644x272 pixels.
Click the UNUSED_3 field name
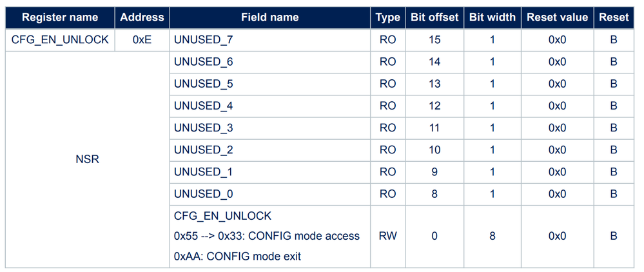(x=204, y=128)
